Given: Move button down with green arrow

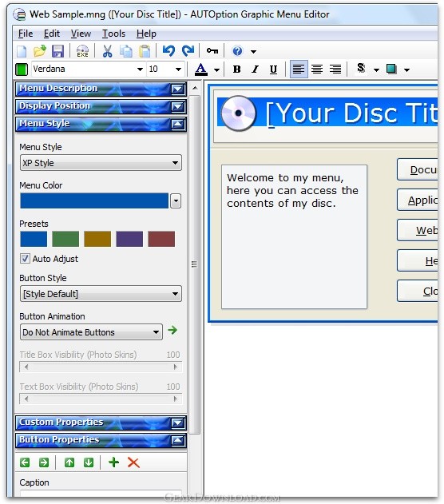Looking at the screenshot, I should [89, 462].
